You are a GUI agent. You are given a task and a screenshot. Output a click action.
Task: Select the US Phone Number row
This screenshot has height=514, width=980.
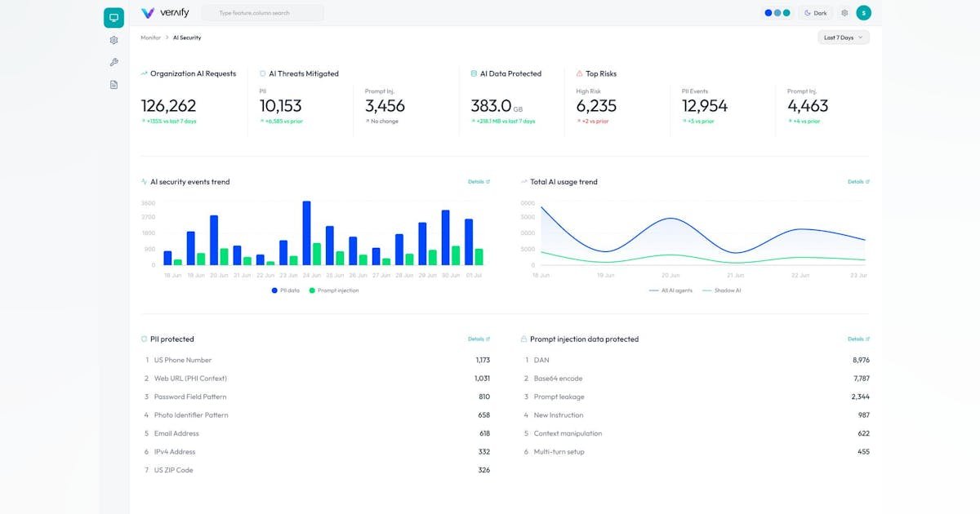[x=317, y=360]
